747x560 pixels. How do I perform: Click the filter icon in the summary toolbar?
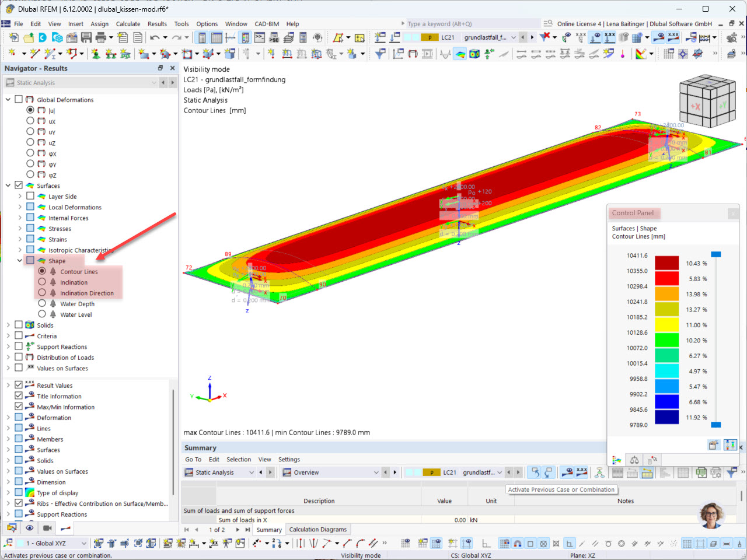(x=731, y=473)
